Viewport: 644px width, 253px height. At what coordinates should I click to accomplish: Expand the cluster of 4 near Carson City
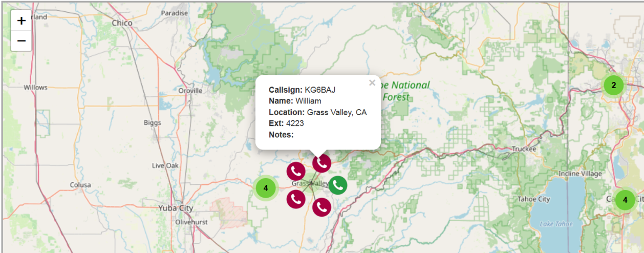pyautogui.click(x=625, y=200)
